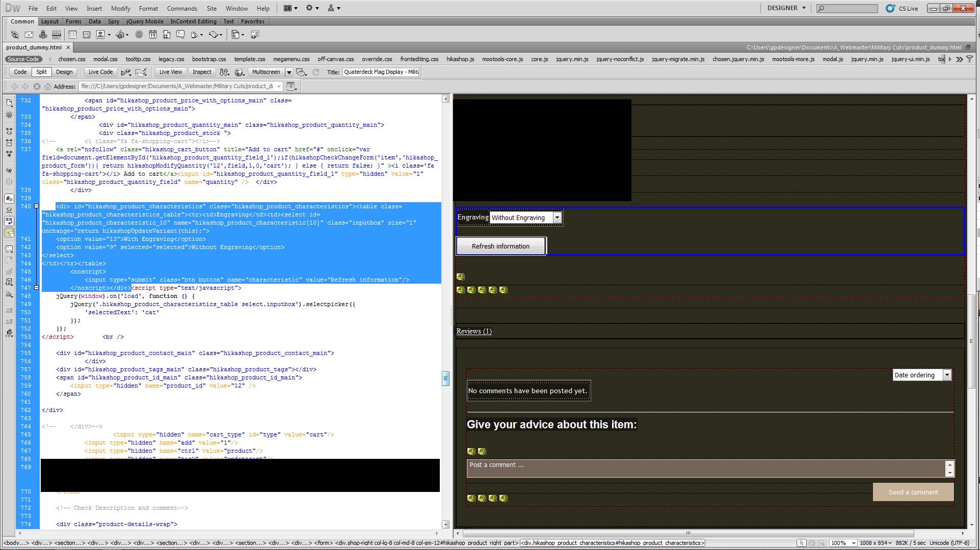This screenshot has height=550, width=980.
Task: Toggle Live Code mode
Action: coord(100,72)
